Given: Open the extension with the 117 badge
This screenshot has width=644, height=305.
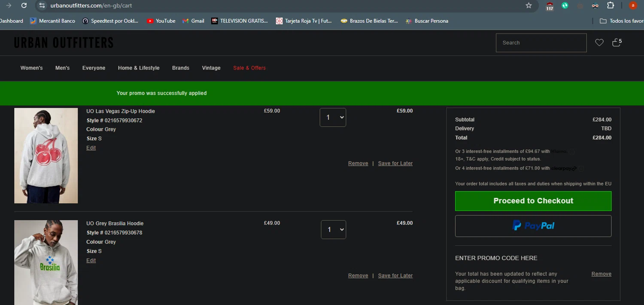Looking at the screenshot, I should pyautogui.click(x=550, y=6).
